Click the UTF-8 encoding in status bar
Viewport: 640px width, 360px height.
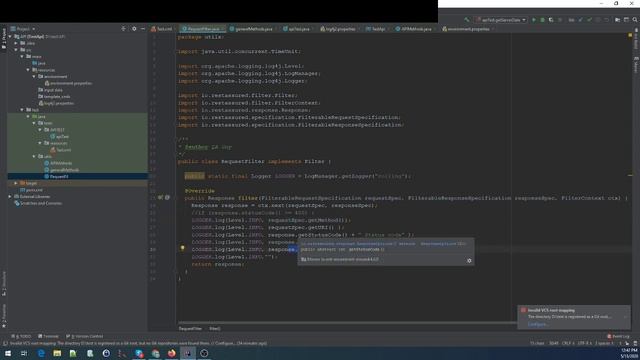(584, 343)
